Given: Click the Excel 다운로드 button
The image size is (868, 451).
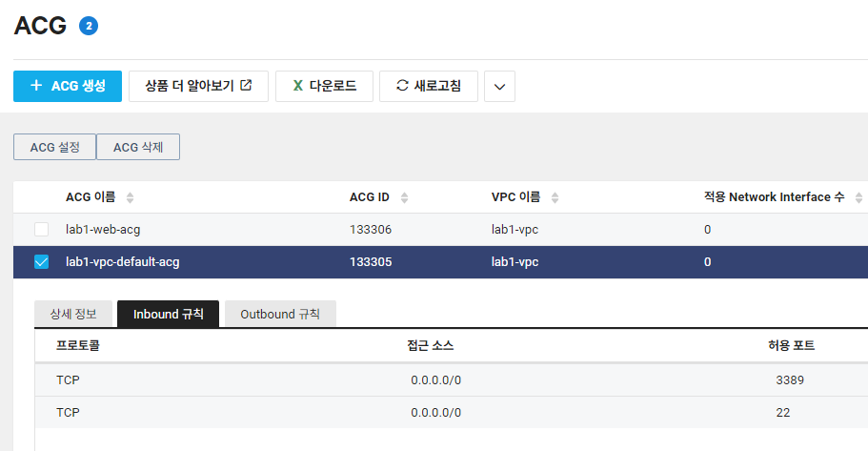Looking at the screenshot, I should click(x=324, y=86).
